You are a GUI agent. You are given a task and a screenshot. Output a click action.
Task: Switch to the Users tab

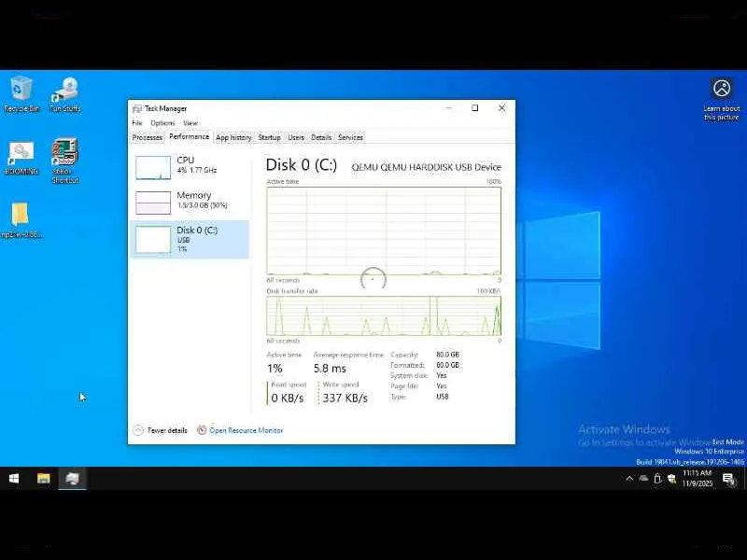(x=296, y=137)
